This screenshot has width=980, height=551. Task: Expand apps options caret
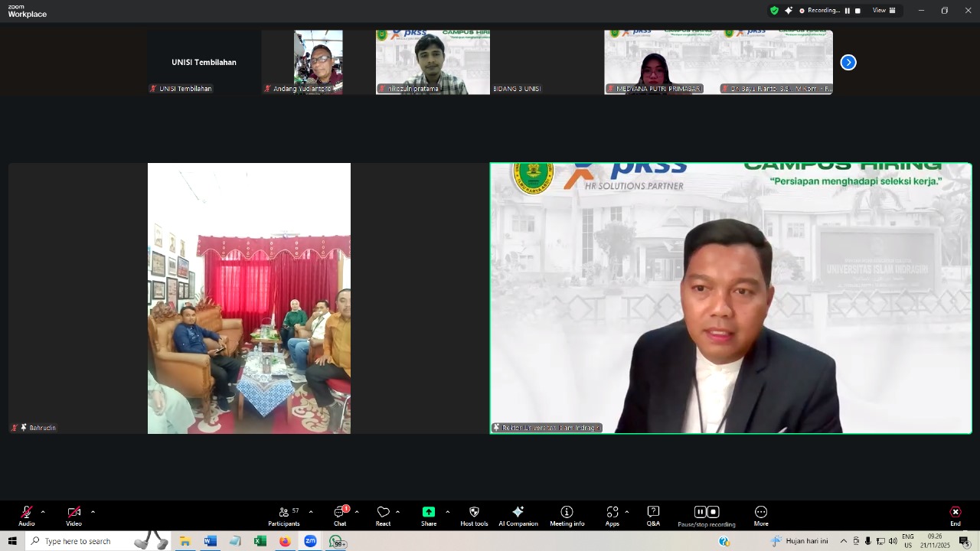point(627,512)
